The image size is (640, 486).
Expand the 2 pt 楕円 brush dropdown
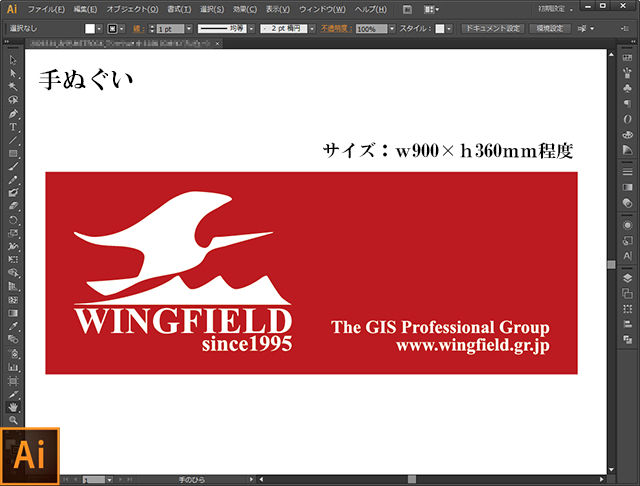[312, 29]
